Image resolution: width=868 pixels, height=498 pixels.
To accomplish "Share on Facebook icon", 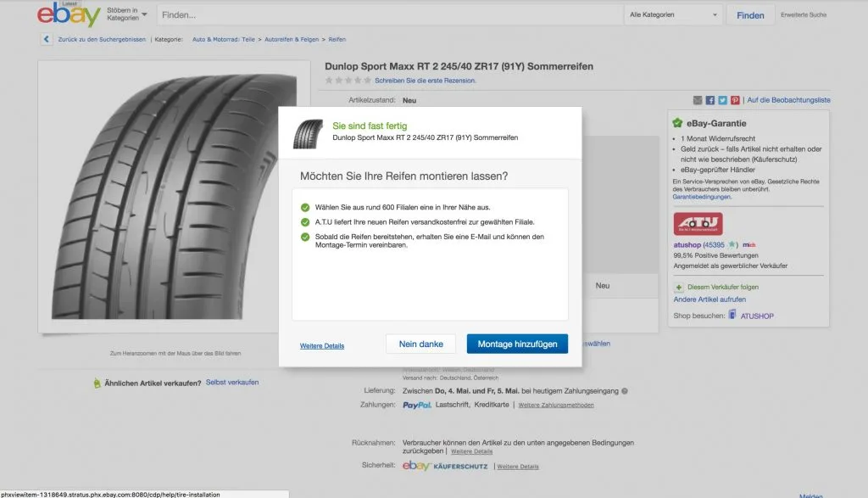I will [x=710, y=100].
